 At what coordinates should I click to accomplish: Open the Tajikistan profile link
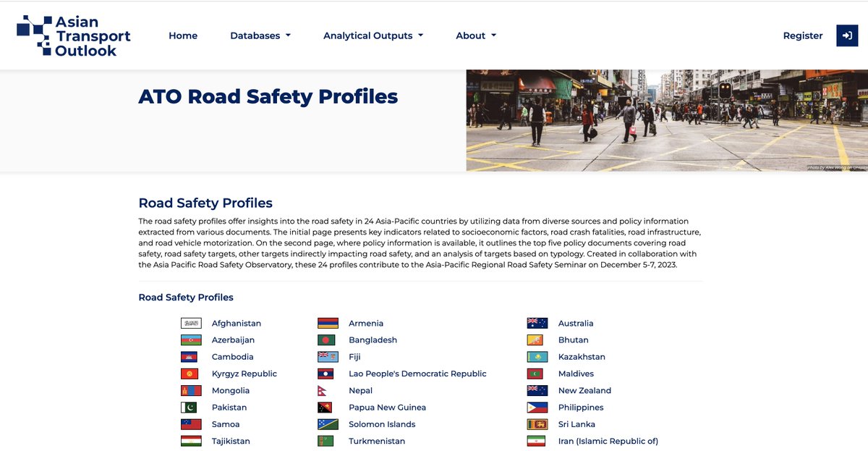coord(231,442)
